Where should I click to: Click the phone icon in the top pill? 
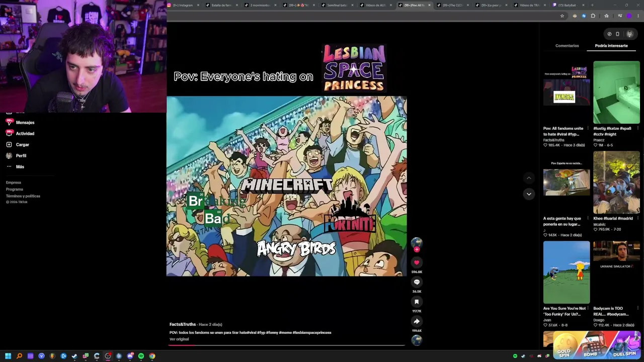click(617, 34)
